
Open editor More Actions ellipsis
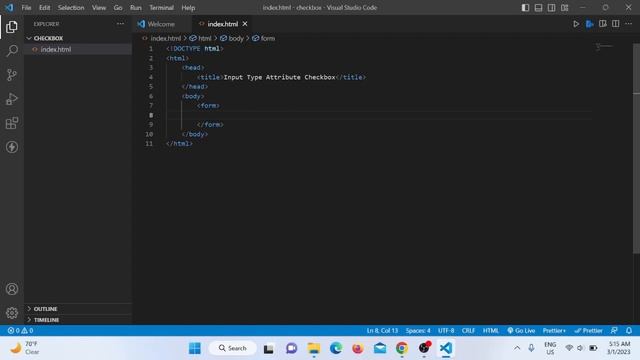click(x=629, y=24)
